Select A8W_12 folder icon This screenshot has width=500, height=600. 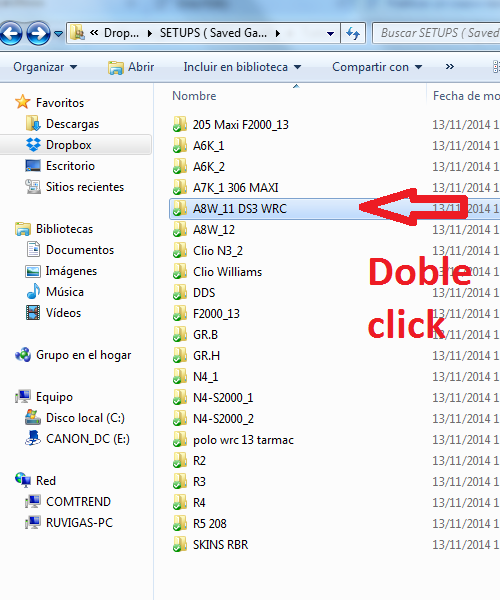pos(179,230)
